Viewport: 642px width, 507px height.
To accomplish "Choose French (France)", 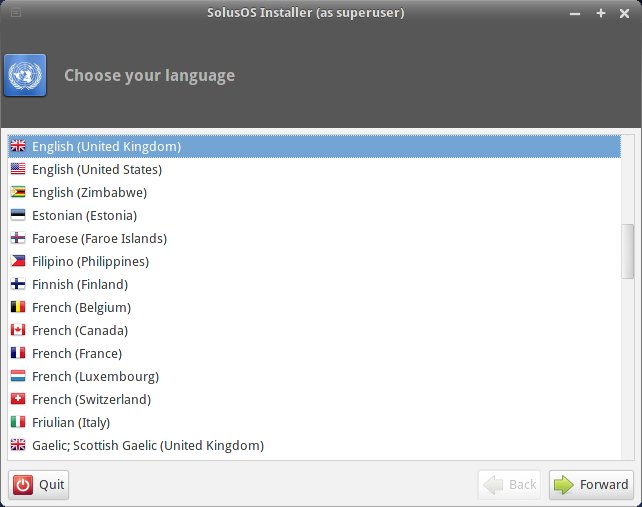I will pyautogui.click(x=314, y=353).
